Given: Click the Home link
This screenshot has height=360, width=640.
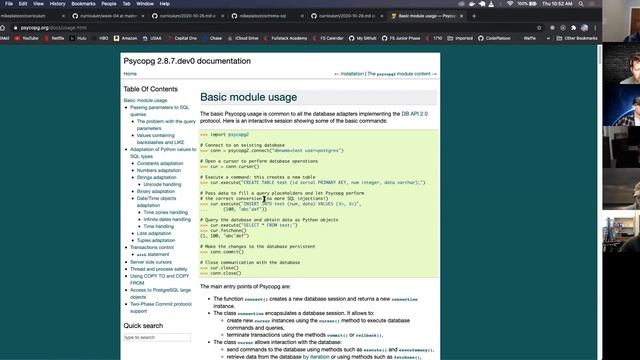Looking at the screenshot, I should point(130,74).
